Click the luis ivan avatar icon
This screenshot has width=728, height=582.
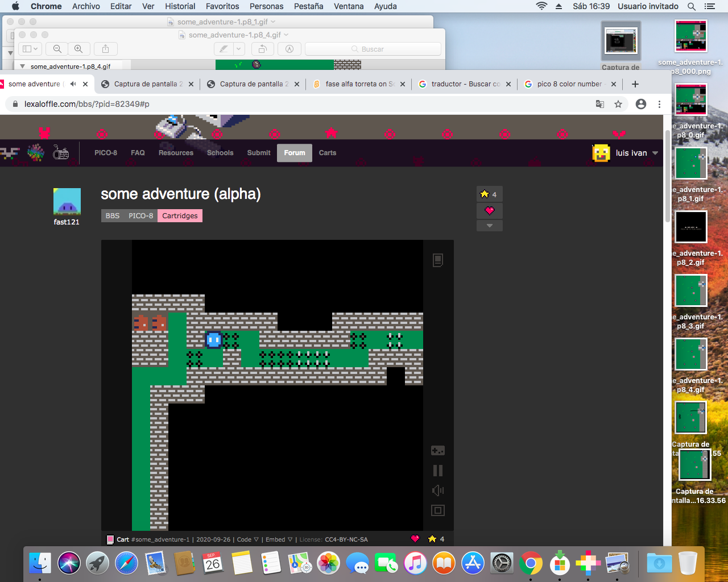(x=601, y=153)
